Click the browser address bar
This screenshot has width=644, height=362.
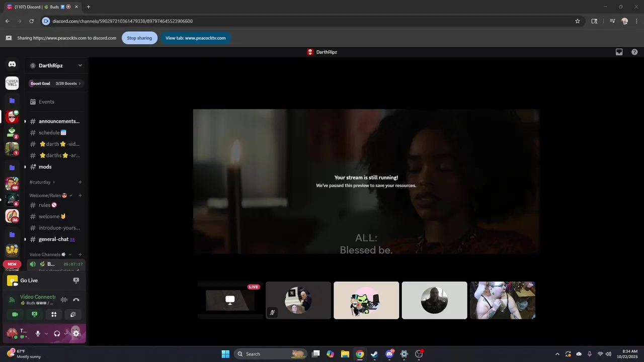(x=312, y=21)
